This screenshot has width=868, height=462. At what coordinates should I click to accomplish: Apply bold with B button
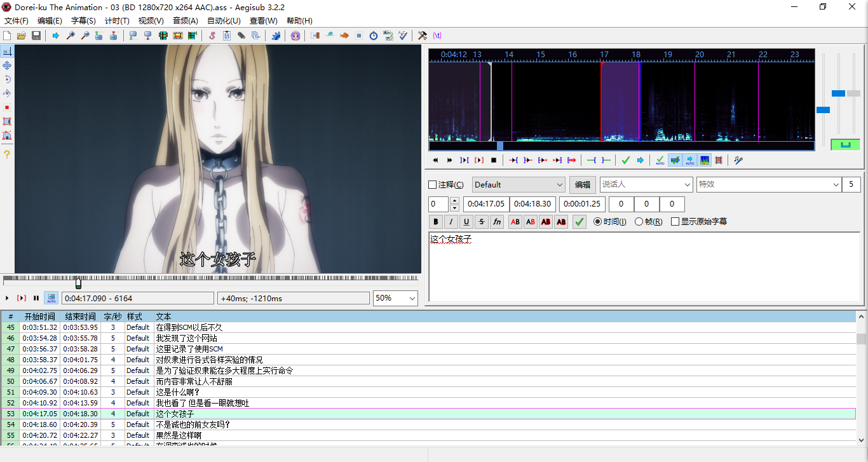pyautogui.click(x=436, y=222)
